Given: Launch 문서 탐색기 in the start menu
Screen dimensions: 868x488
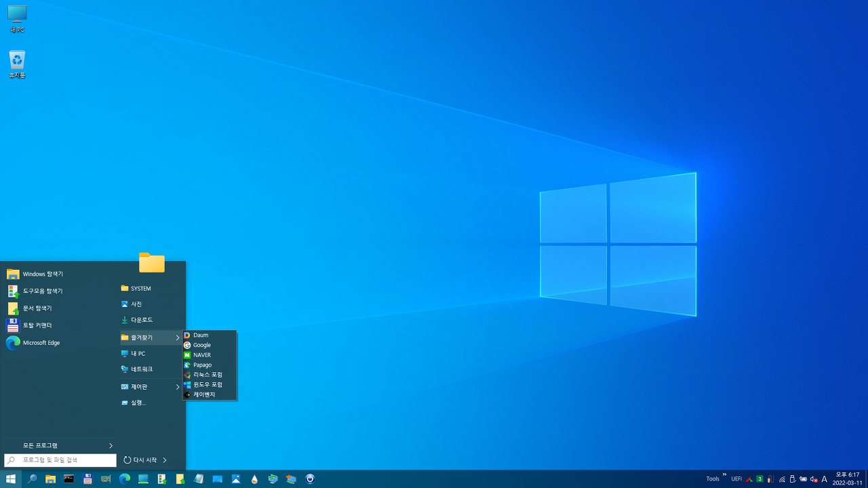Looking at the screenshot, I should [x=60, y=308].
